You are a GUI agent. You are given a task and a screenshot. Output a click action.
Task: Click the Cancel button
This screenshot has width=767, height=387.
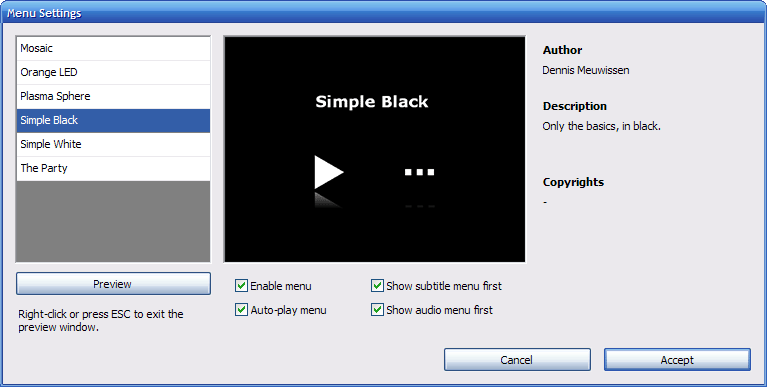[x=517, y=360]
